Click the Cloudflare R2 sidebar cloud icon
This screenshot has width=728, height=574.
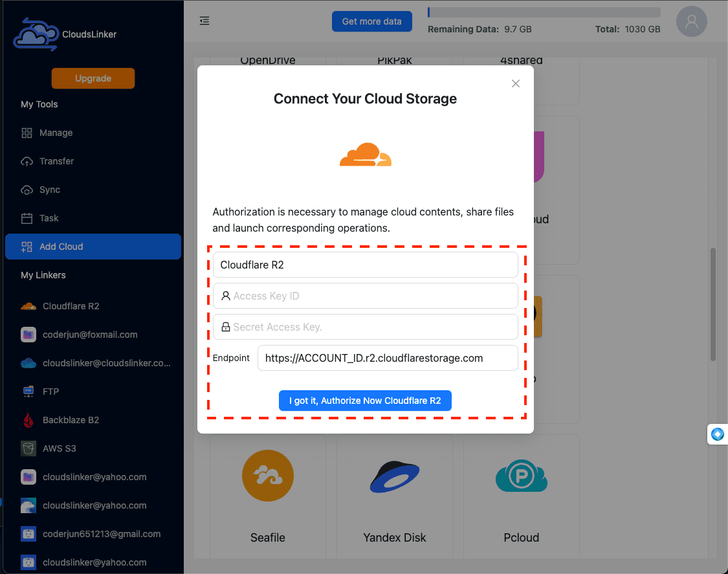tap(28, 306)
